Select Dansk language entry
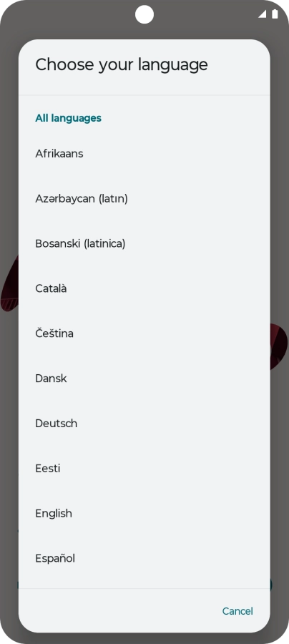 [144, 379]
